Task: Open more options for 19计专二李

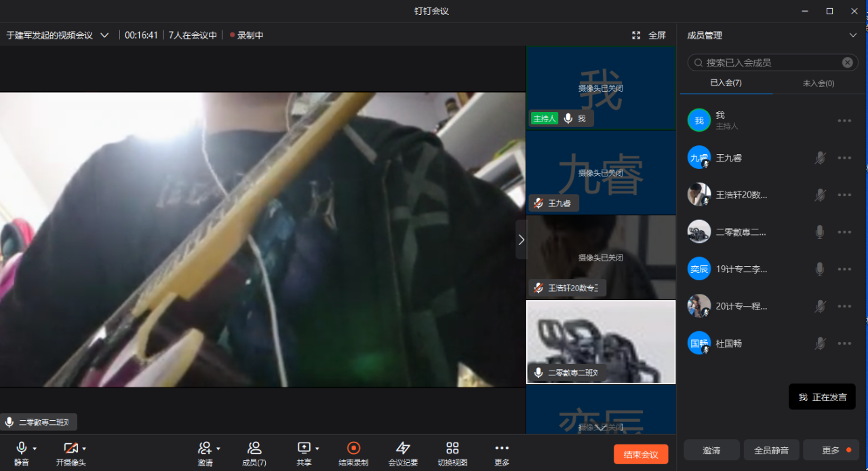Action: pyautogui.click(x=844, y=269)
